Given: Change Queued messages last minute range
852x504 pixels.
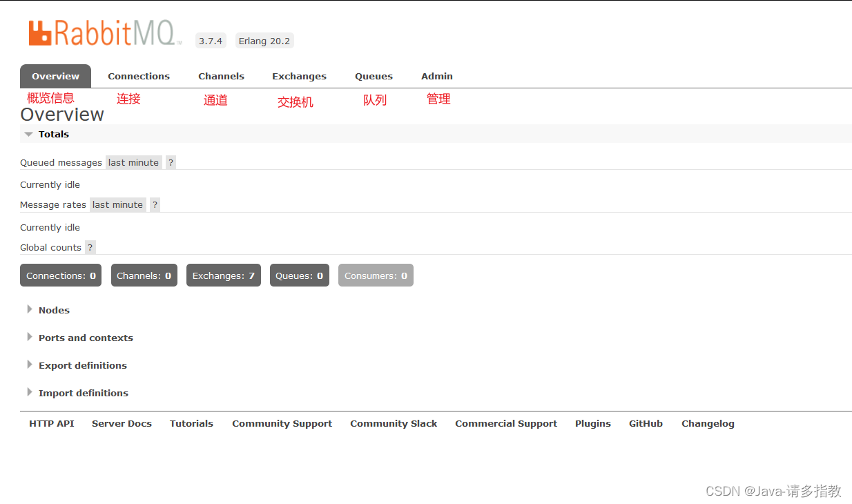Looking at the screenshot, I should coord(133,162).
